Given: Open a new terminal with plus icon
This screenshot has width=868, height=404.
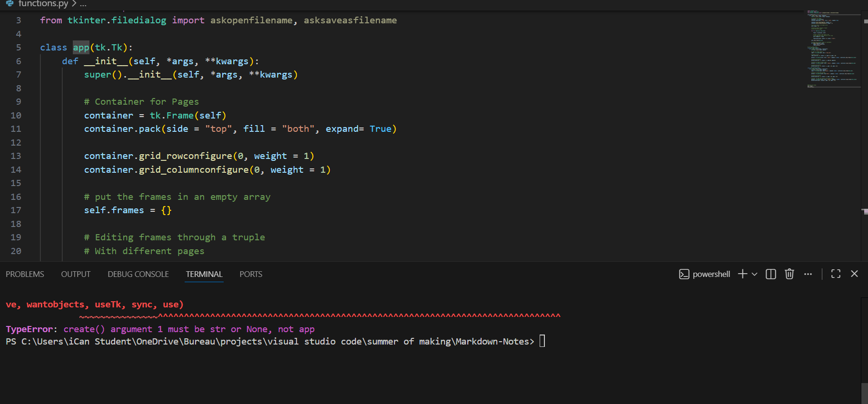Looking at the screenshot, I should [742, 274].
